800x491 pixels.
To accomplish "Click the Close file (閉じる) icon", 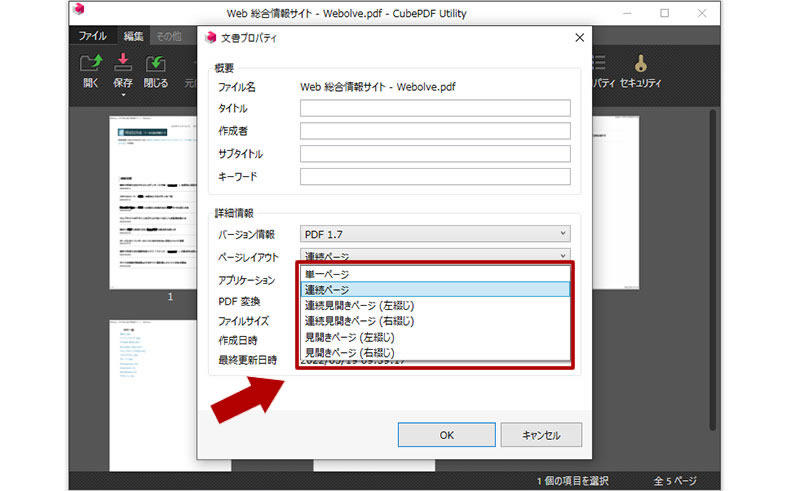I will coord(156,63).
